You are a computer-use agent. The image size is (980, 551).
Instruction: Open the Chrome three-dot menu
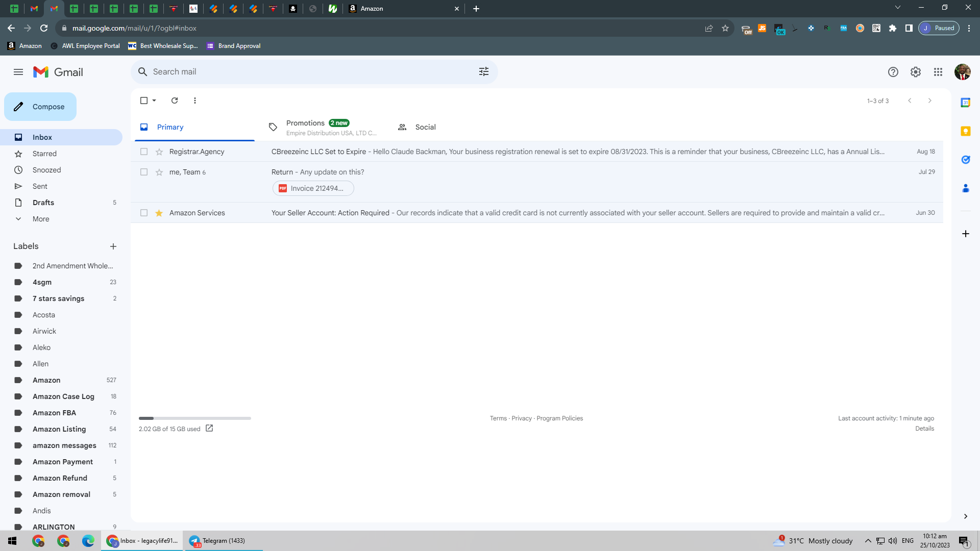[x=969, y=28]
